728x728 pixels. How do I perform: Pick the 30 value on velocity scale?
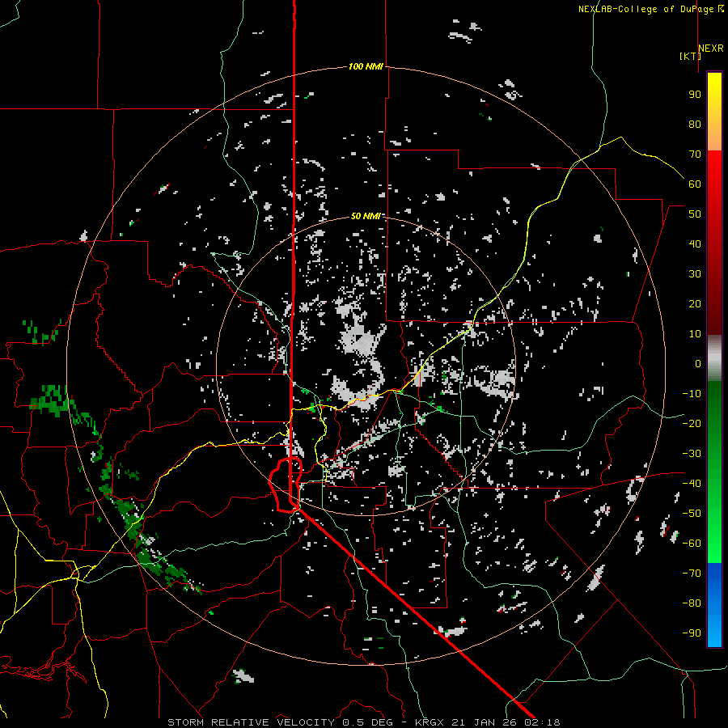click(x=695, y=274)
